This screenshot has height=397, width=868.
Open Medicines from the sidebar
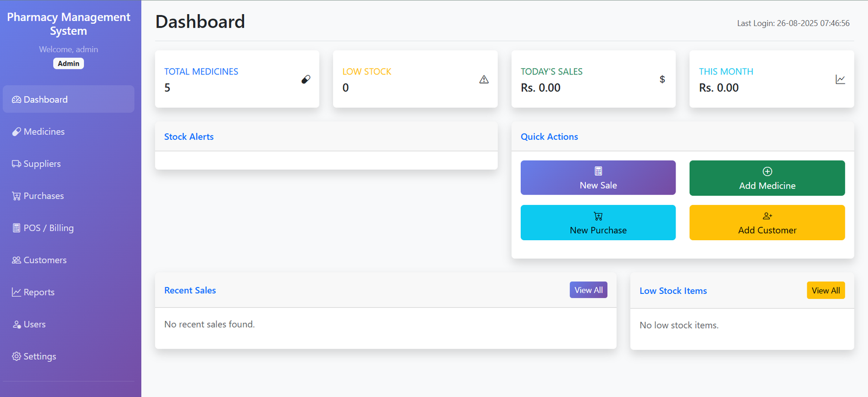pos(44,132)
